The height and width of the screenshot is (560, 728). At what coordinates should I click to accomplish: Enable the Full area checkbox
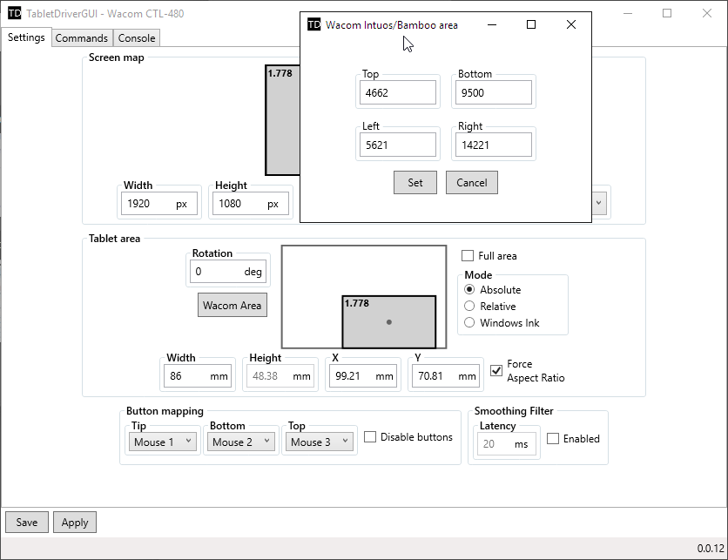[x=468, y=256]
